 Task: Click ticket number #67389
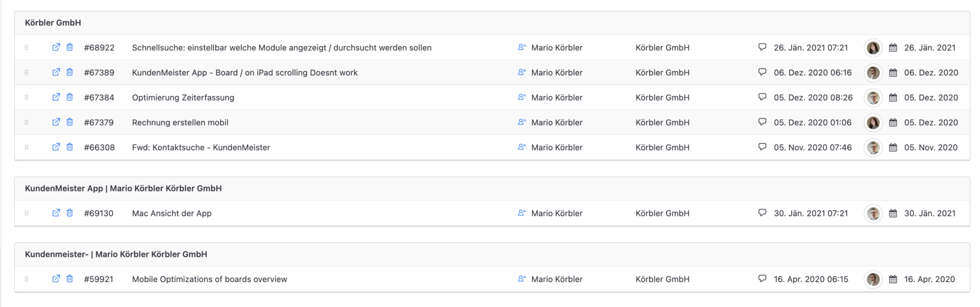(x=99, y=73)
